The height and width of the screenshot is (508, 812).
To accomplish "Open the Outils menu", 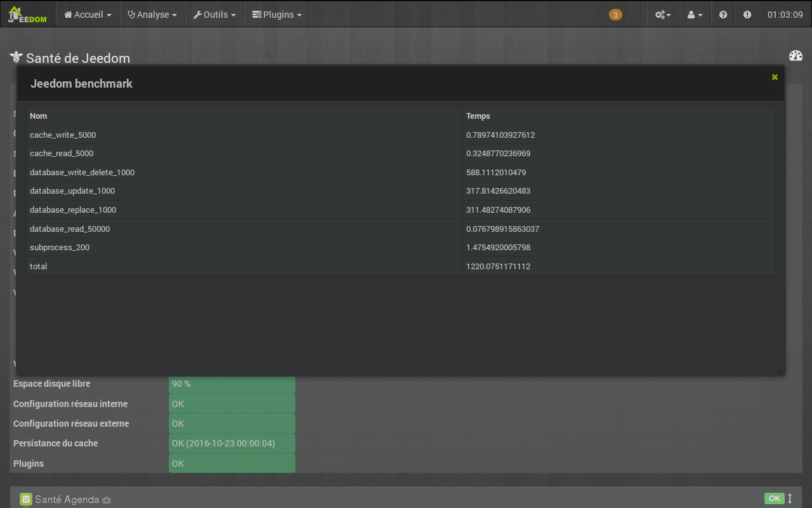I will (214, 15).
